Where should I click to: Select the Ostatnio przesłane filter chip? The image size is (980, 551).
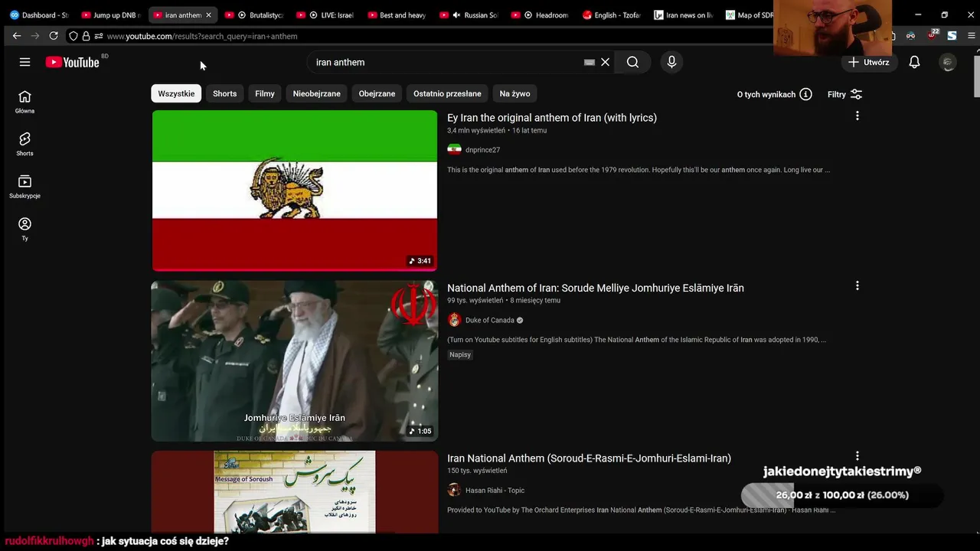coord(447,93)
